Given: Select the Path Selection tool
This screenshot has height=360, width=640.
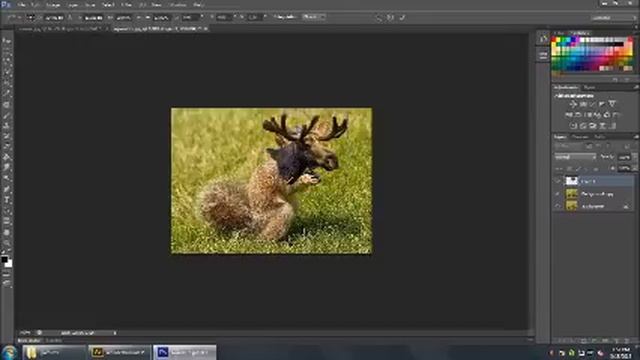Looking at the screenshot, I should tap(7, 211).
